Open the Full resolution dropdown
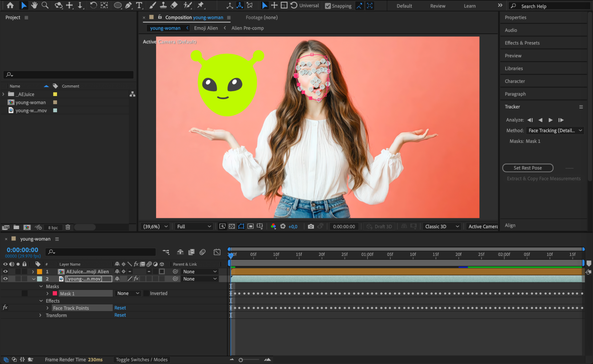593x364 pixels. click(x=194, y=226)
